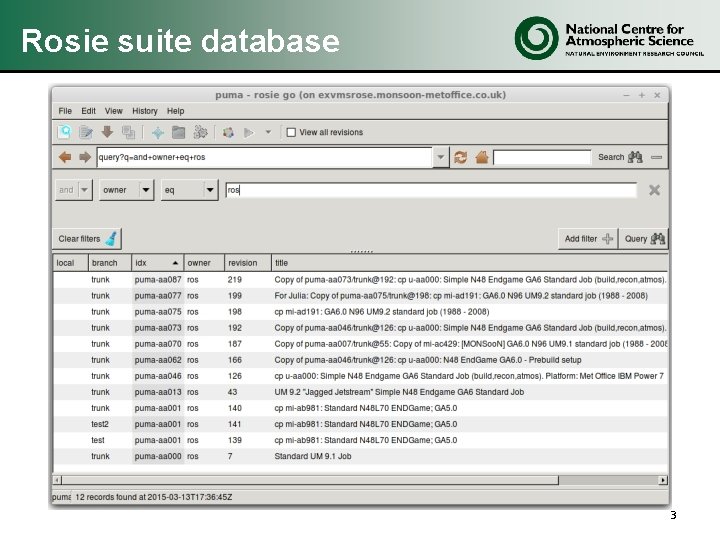Click the filter value field containing ros
720x540 pixels.
[431, 190]
